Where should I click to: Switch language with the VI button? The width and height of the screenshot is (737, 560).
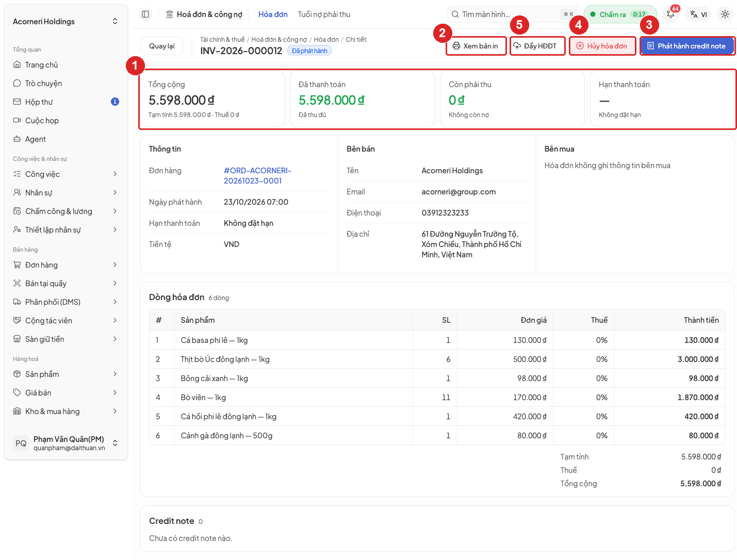point(699,14)
